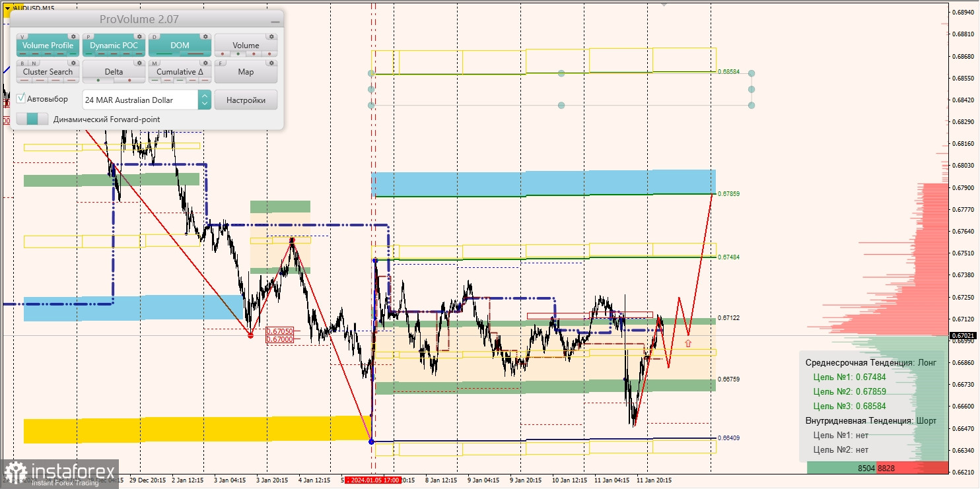Open the 24 MAR Australian Dollar contract list
Image resolution: width=980 pixels, height=489 pixels.
(x=140, y=100)
